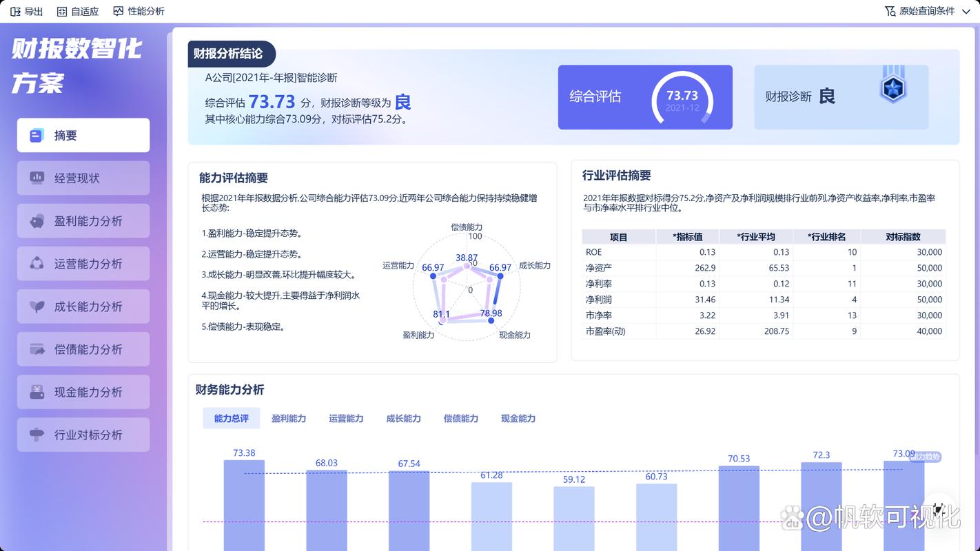Open 运营能力分析 via its sidebar icon
The height and width of the screenshot is (551, 980).
37,264
